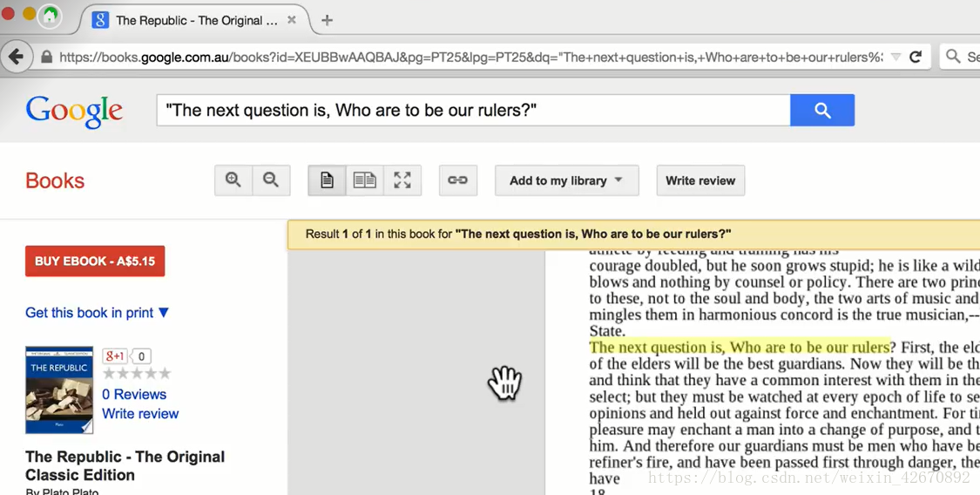Image resolution: width=980 pixels, height=495 pixels.
Task: Click the Google logo
Action: tap(74, 112)
